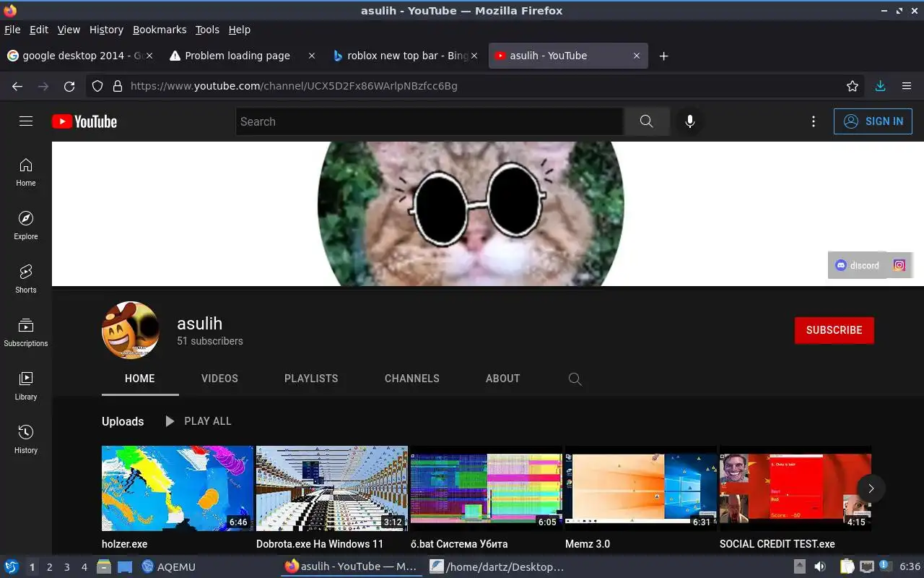Select the channel ABOUT tab
This screenshot has width=924, height=578.
(x=502, y=379)
